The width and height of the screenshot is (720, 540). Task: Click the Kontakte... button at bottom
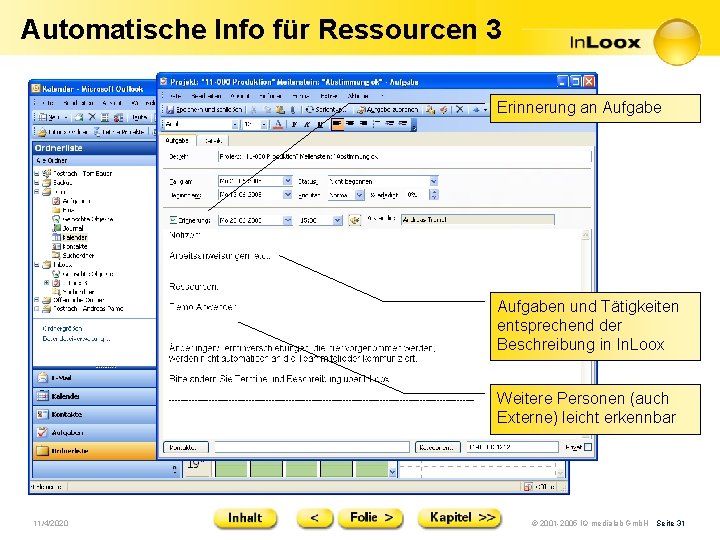point(186,447)
